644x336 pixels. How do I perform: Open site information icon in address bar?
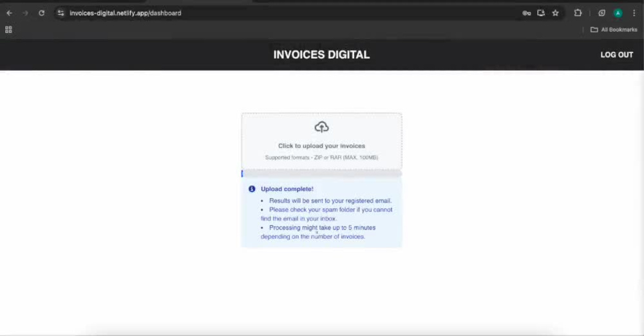tap(61, 13)
